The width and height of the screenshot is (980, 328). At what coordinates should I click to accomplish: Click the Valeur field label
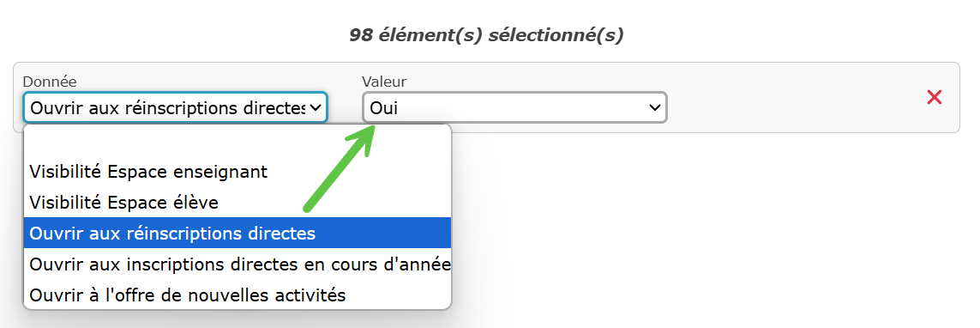click(384, 82)
